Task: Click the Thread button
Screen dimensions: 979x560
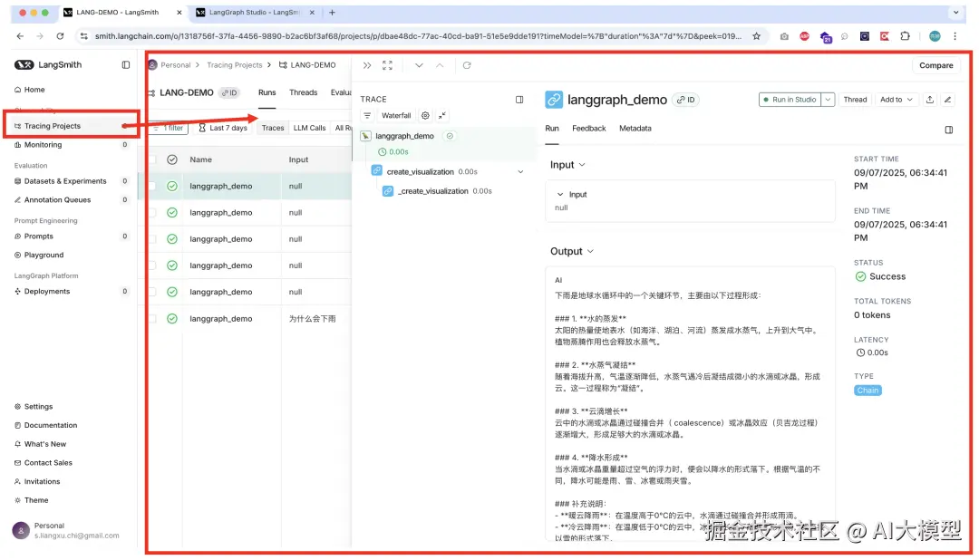Action: point(855,100)
